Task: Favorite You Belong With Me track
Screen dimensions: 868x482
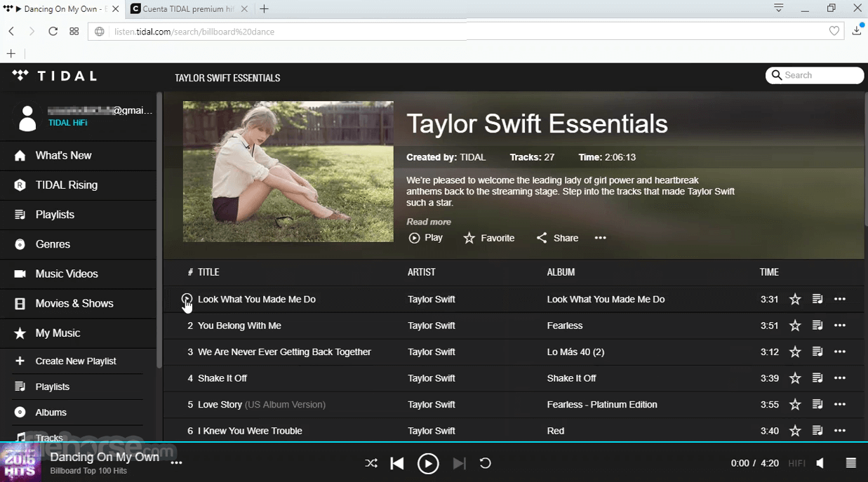Action: click(x=795, y=326)
